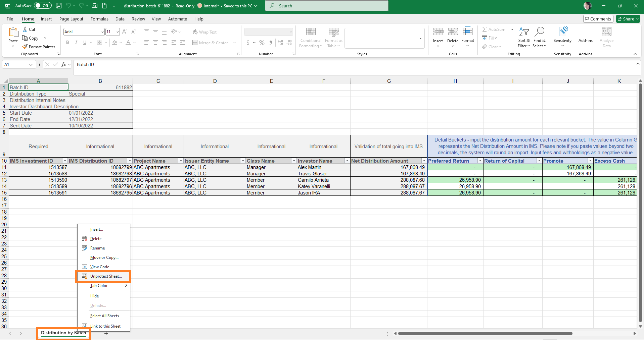Collapse the ribbon with the chevron
This screenshot has width=644, height=340.
635,54
